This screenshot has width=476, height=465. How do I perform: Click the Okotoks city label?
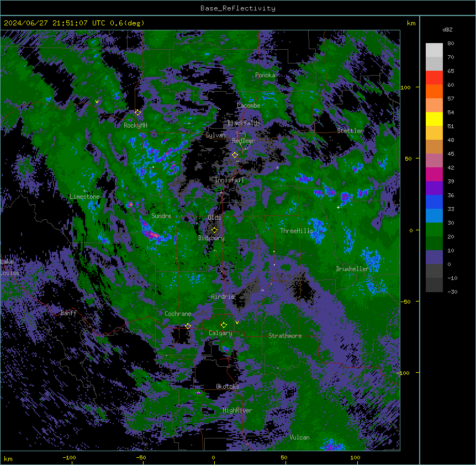[228, 387]
